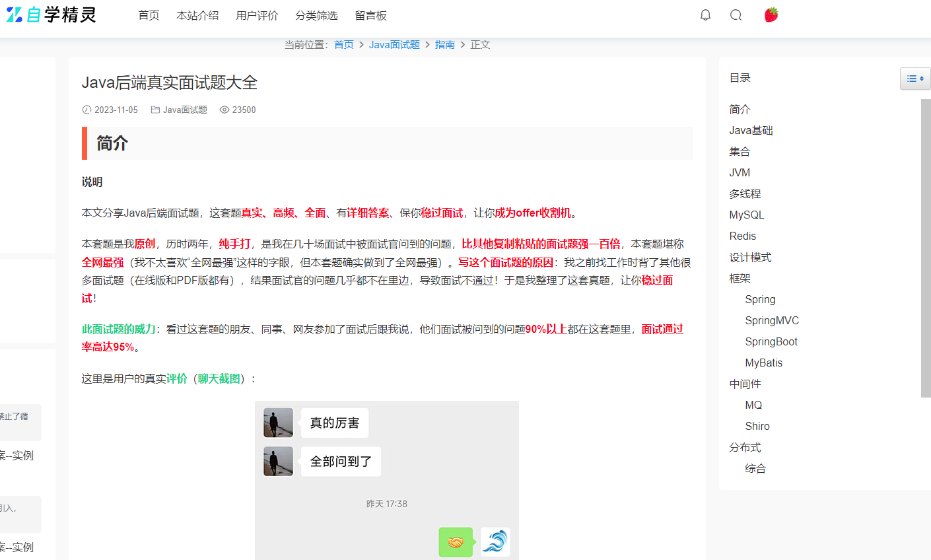Jump to SpringBoot in the table of contents

coord(771,341)
